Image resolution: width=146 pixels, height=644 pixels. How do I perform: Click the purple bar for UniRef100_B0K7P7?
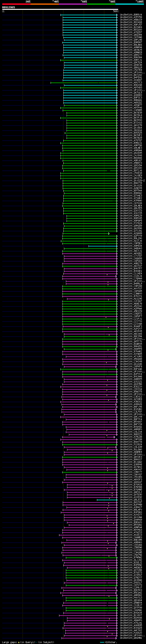click(91, 268)
